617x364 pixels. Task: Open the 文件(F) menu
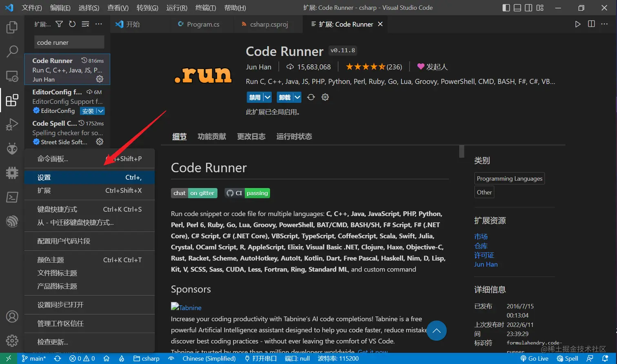pyautogui.click(x=32, y=8)
